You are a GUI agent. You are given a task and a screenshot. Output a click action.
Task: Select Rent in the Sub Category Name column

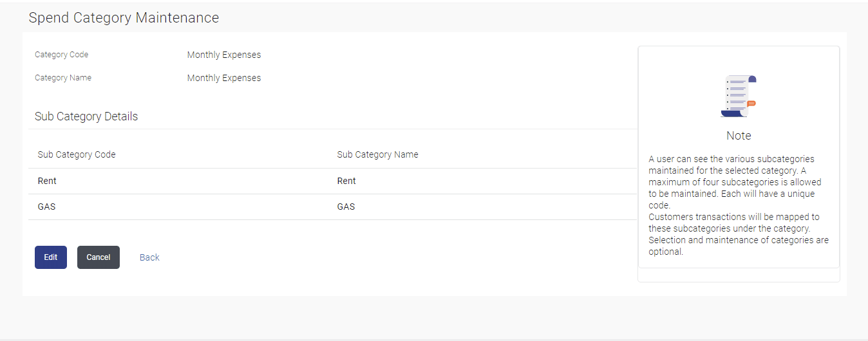coord(346,181)
